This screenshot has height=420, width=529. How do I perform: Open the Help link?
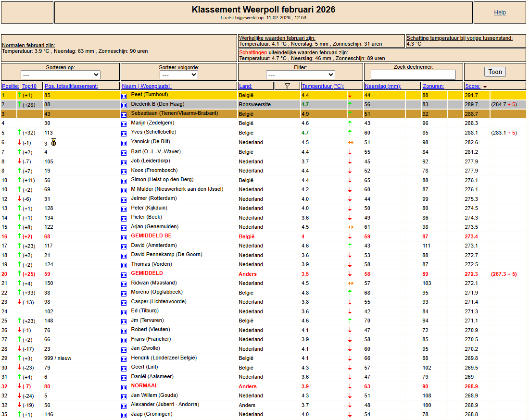point(500,12)
